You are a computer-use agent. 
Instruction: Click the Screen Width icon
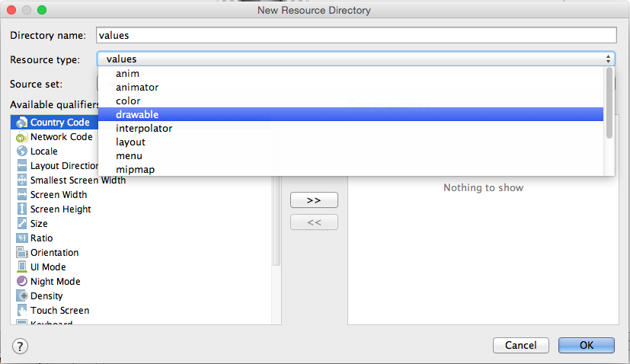[21, 195]
